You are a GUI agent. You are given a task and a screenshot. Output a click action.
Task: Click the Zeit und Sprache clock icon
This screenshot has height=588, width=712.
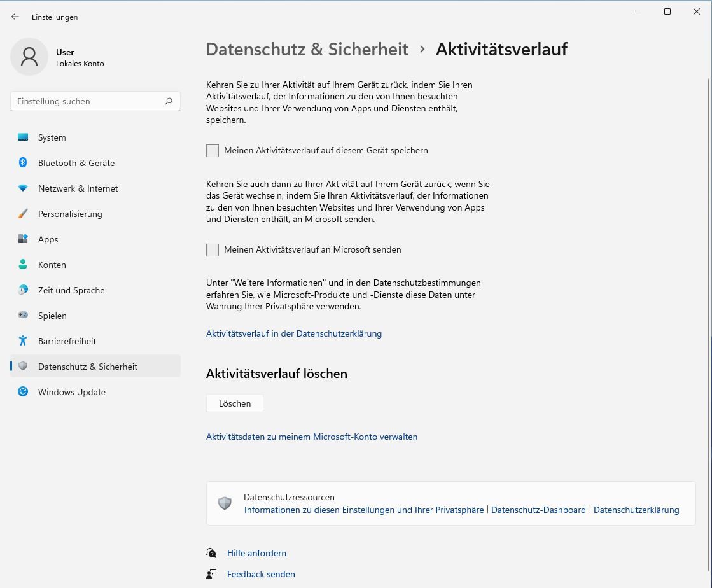(23, 290)
